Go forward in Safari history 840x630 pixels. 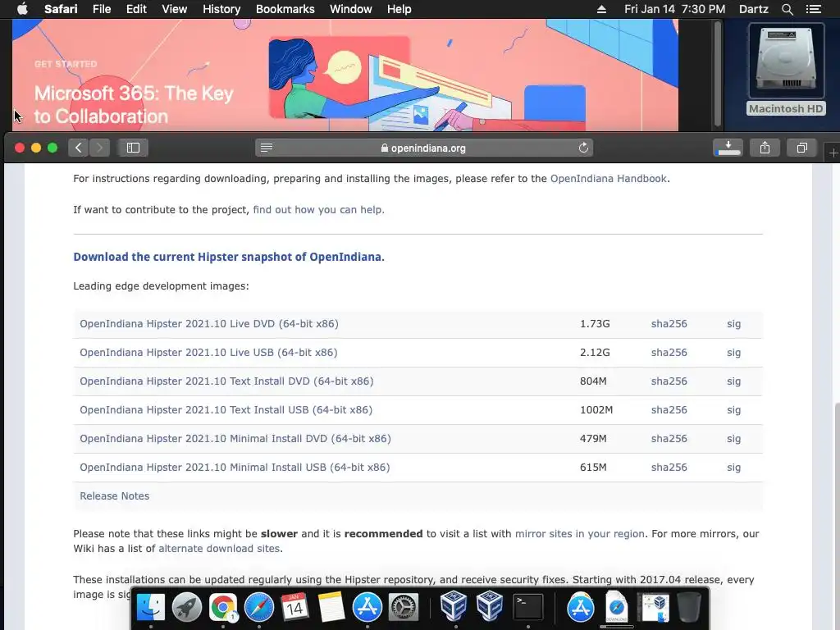click(x=99, y=148)
